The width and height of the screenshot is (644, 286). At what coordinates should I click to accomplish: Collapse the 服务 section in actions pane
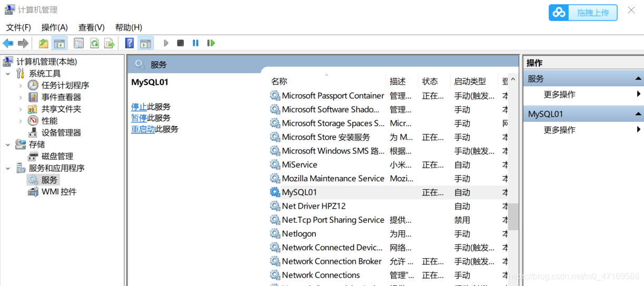point(638,79)
